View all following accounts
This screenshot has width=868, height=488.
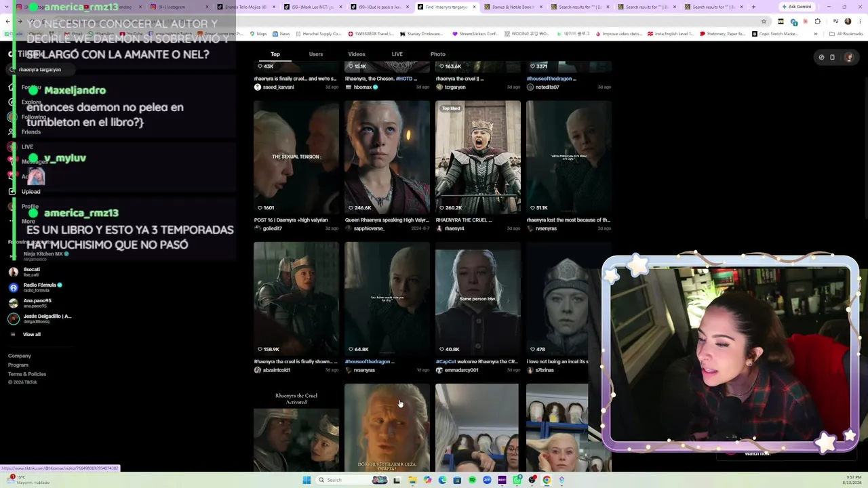31,334
